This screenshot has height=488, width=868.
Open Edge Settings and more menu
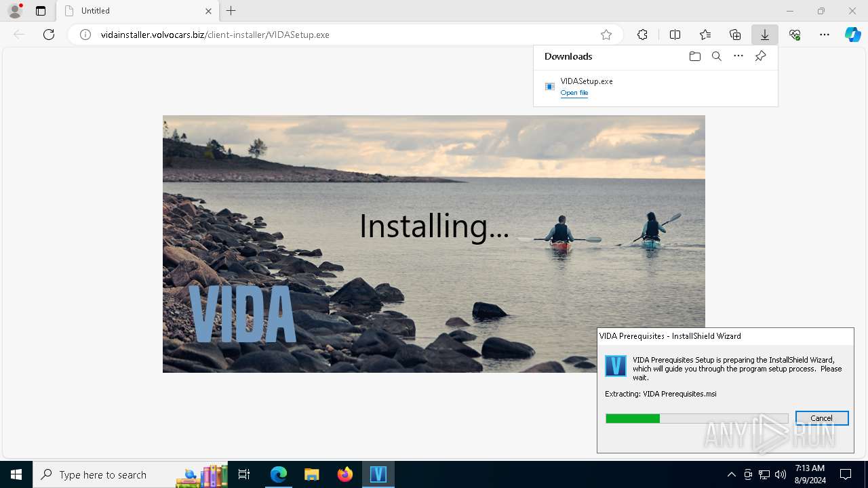tap(825, 35)
